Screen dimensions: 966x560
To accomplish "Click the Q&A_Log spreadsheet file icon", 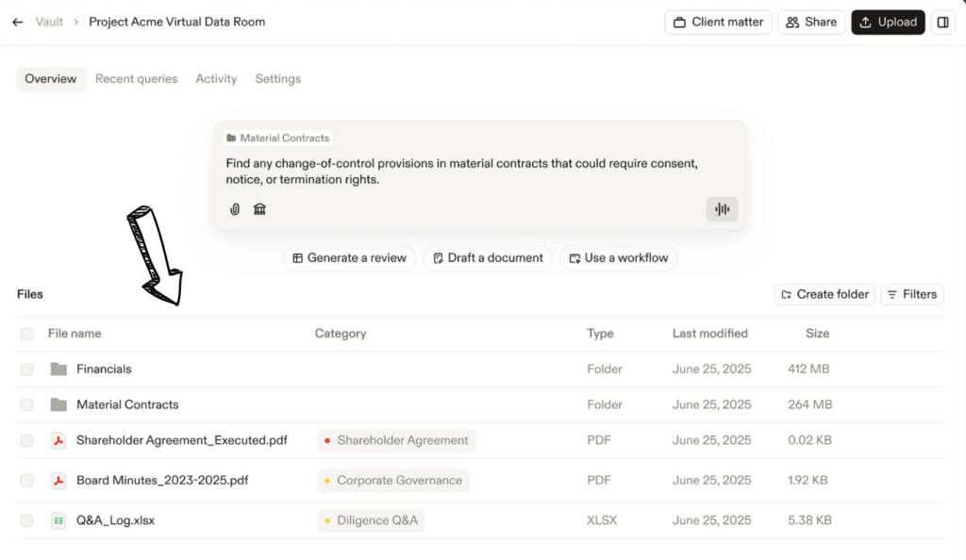I will [58, 520].
